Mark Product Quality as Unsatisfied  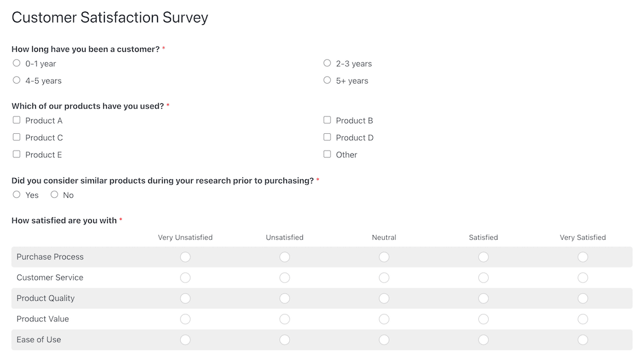tap(284, 298)
